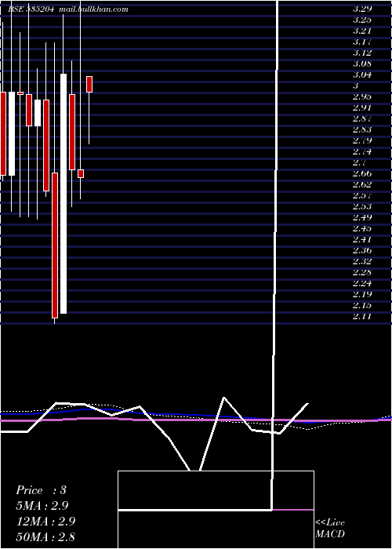Click the 2.49 price axis label
Screen dimensions: 392x549
coord(362,217)
